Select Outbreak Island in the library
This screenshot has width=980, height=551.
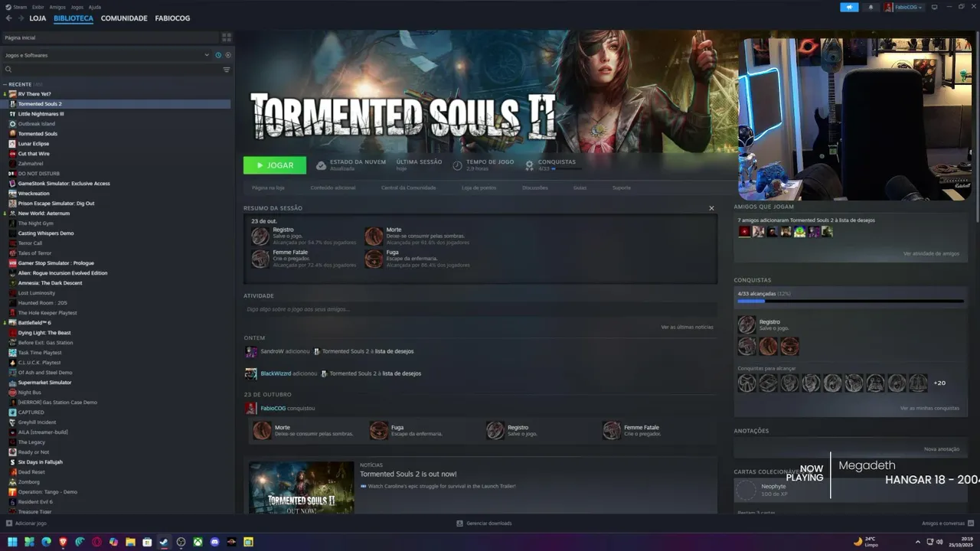36,124
